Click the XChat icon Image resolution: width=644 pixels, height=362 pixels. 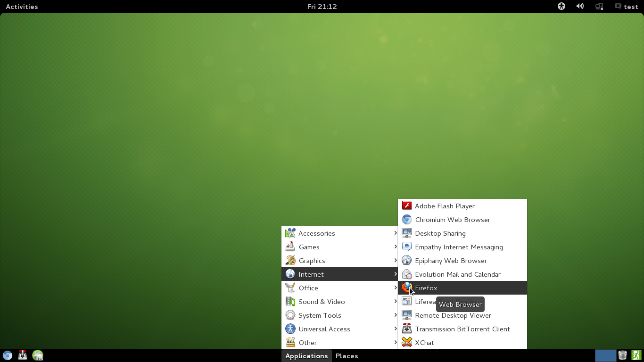click(x=406, y=342)
